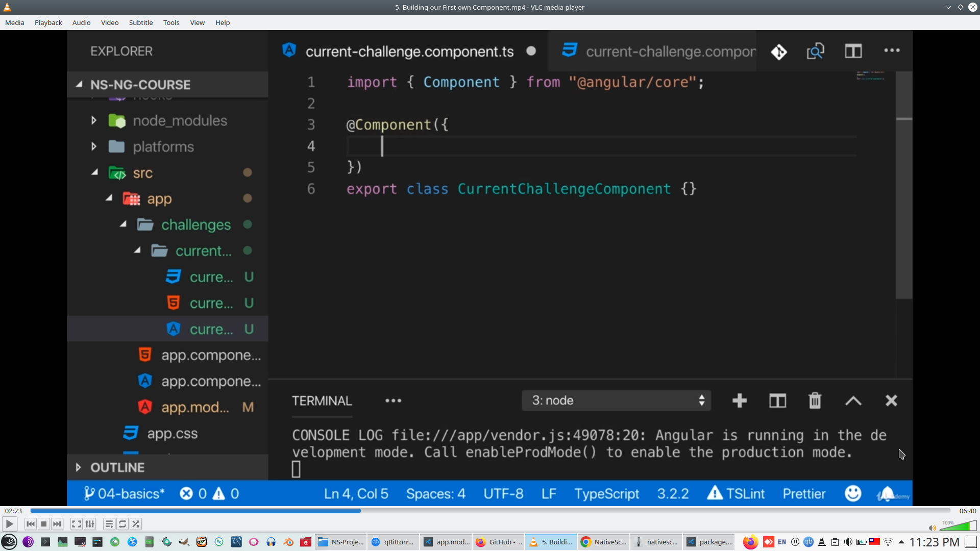
Task: Skip to next media in playlist
Action: coord(57,524)
